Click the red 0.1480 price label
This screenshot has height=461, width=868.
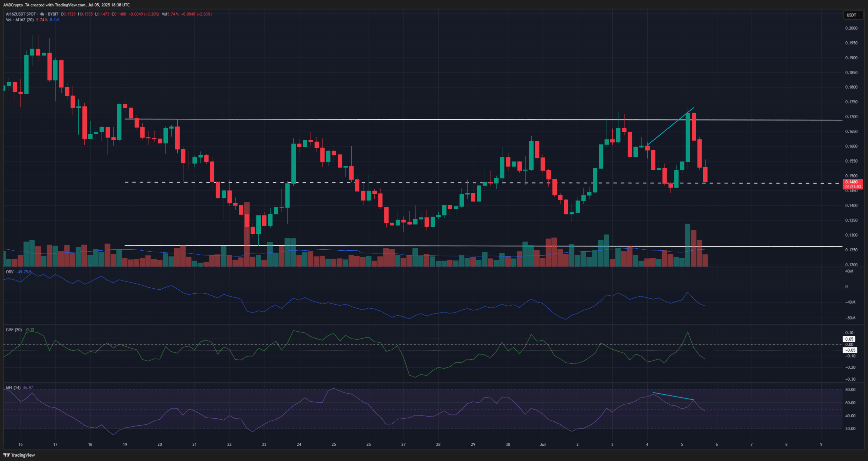tap(853, 182)
